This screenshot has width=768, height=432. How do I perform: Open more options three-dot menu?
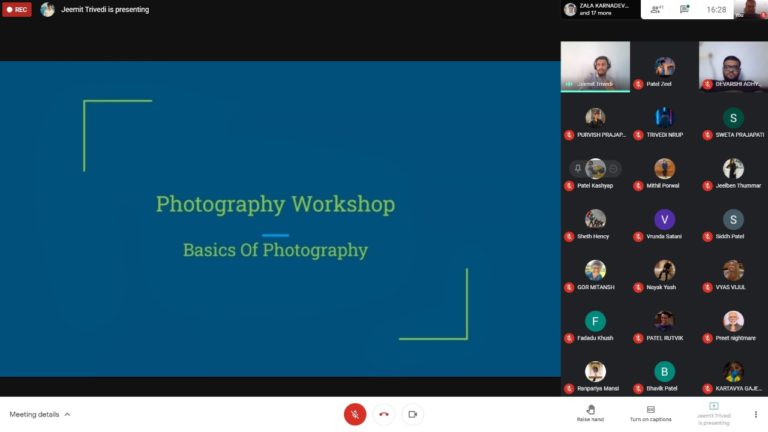pyautogui.click(x=755, y=414)
